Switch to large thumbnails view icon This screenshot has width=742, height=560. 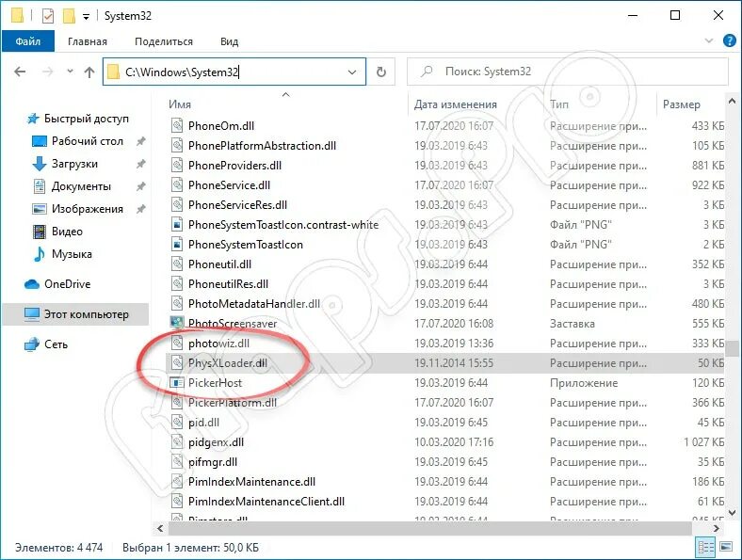click(x=726, y=547)
